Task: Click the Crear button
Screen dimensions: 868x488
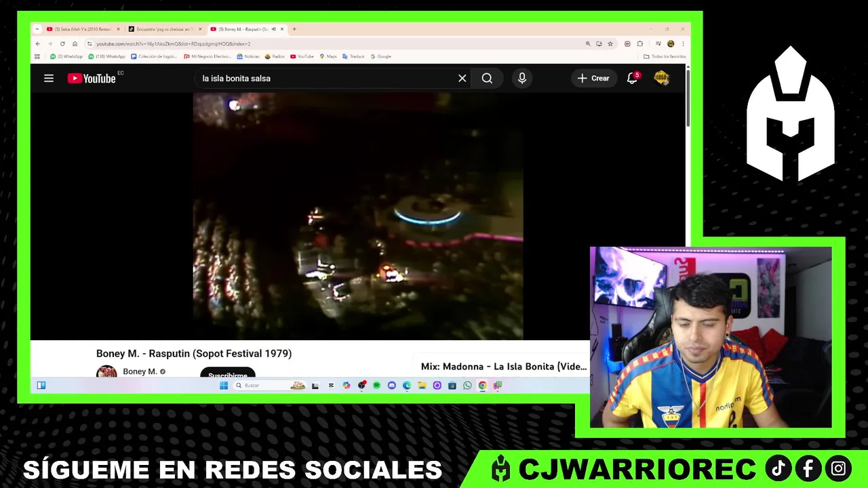Action: pos(593,79)
